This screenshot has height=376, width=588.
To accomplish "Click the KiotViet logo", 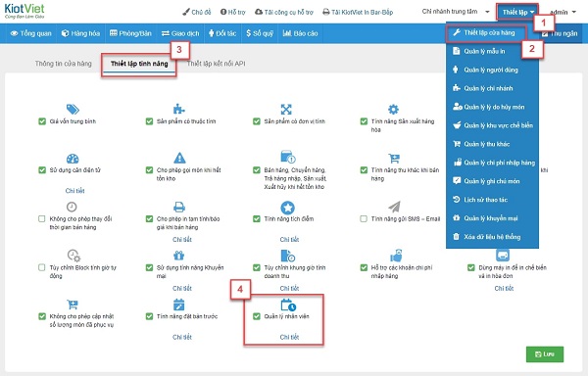I will click(x=24, y=11).
